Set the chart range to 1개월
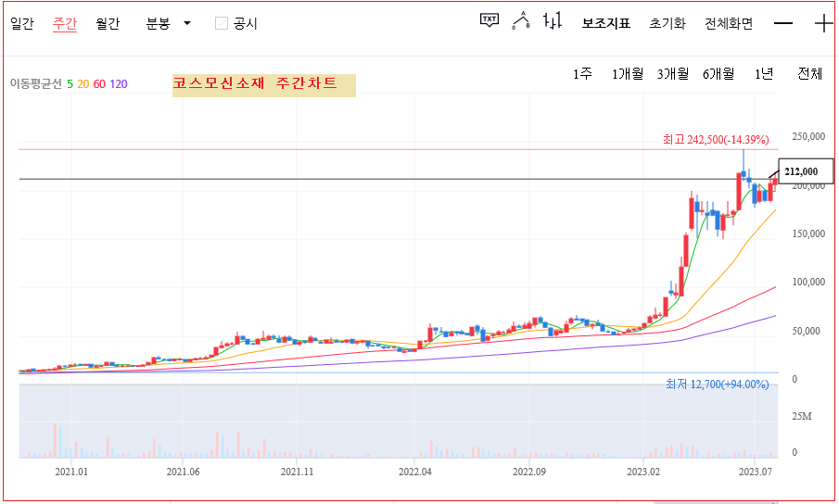 coord(627,74)
